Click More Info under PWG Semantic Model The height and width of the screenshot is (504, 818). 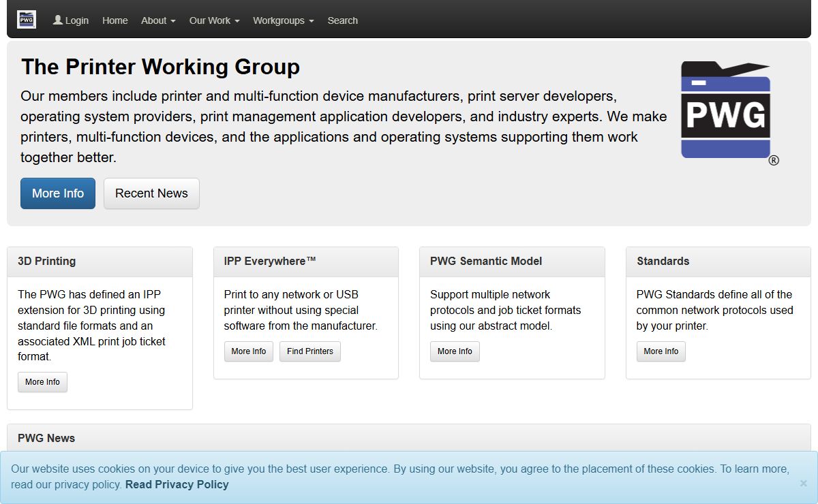[455, 351]
